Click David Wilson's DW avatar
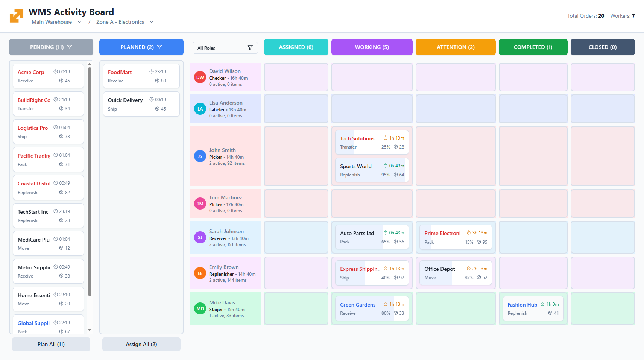Screen dimensions: 644x360 click(x=200, y=77)
